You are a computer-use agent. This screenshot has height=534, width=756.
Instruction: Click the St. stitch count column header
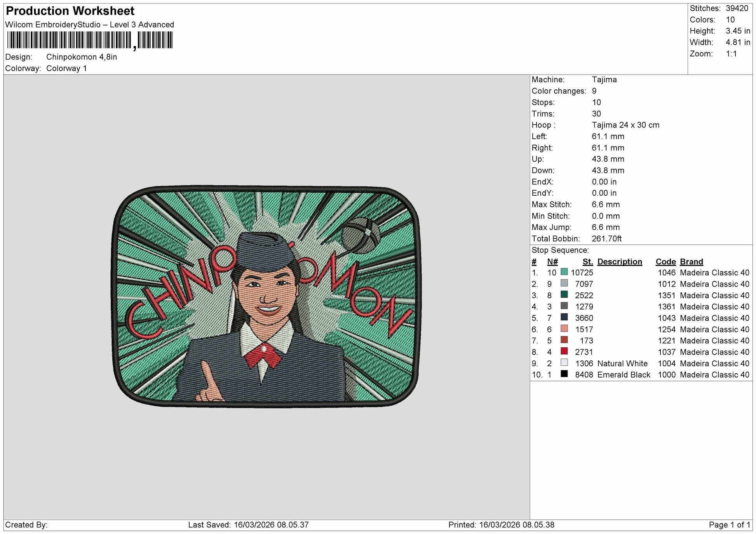click(x=588, y=262)
